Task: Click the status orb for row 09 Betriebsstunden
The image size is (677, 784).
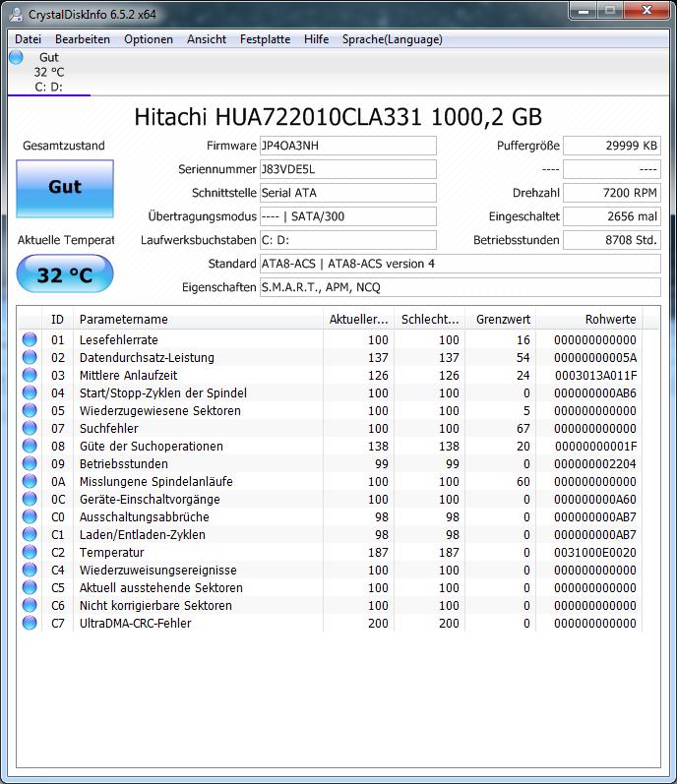Action: click(x=30, y=463)
